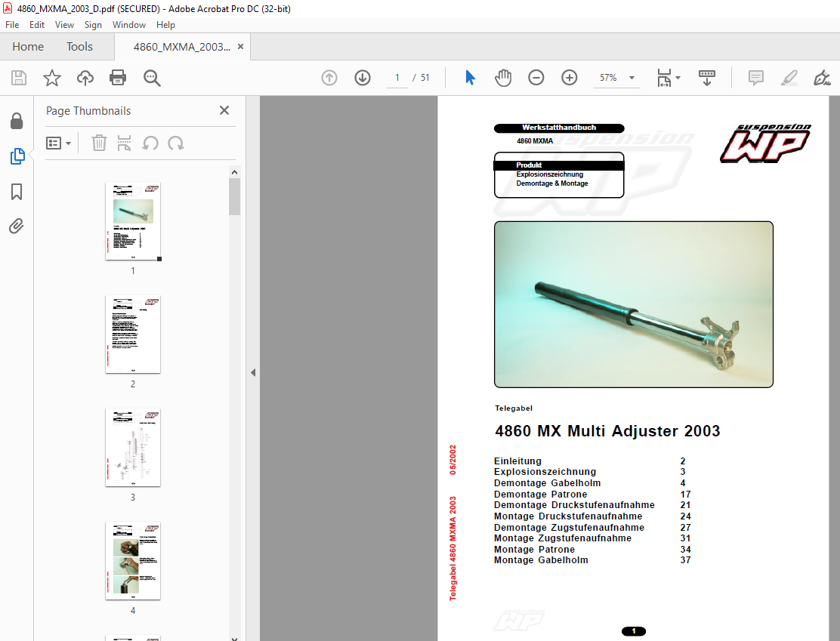Image resolution: width=840 pixels, height=641 pixels.
Task: Click the fork product photo
Action: coord(634,304)
